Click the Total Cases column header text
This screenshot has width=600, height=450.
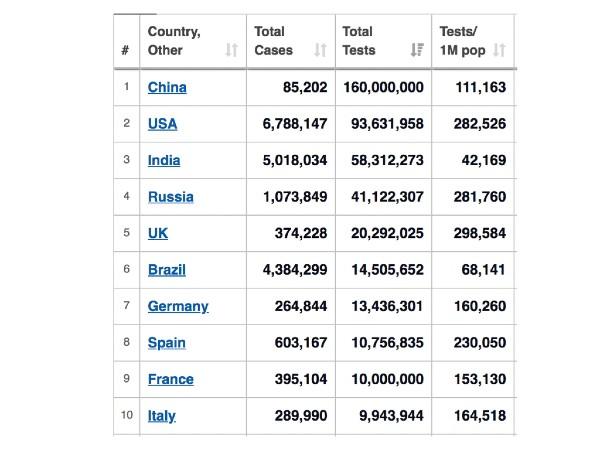coord(274,41)
